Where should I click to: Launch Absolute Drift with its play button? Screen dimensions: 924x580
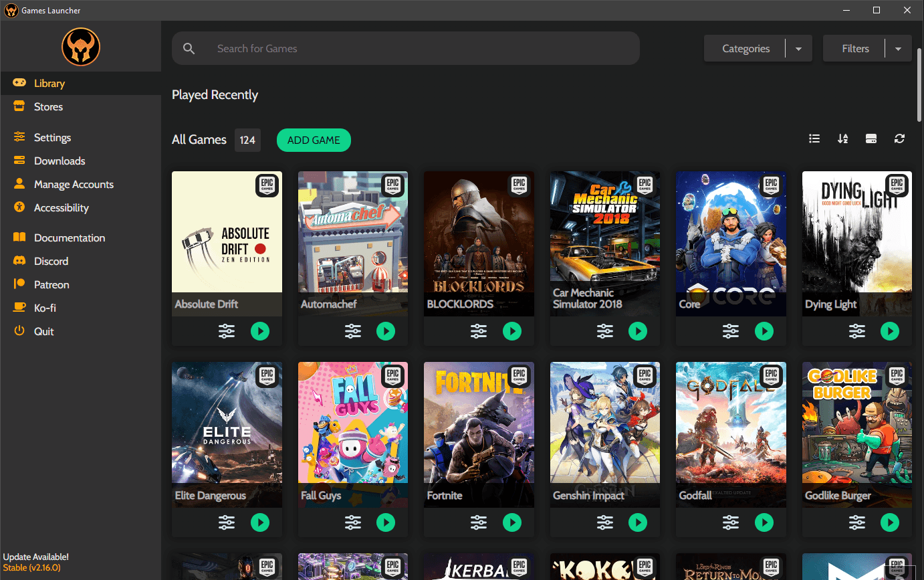[x=260, y=331]
